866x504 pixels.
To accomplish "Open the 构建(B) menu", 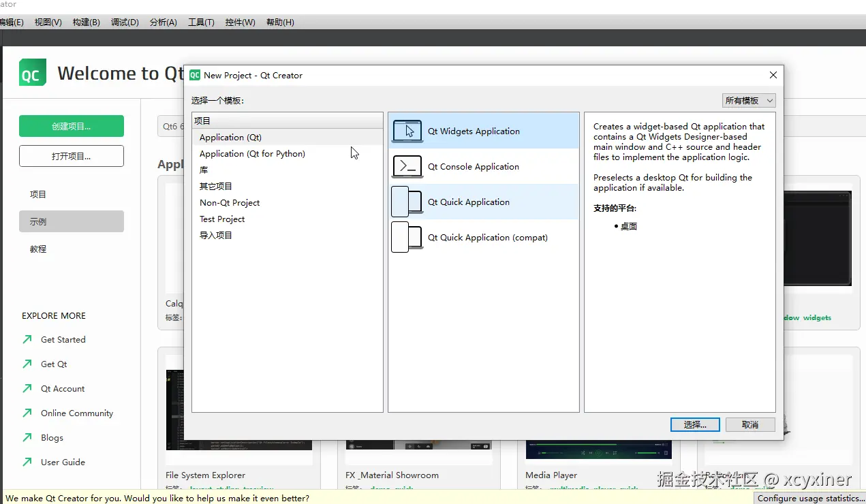I will (86, 22).
